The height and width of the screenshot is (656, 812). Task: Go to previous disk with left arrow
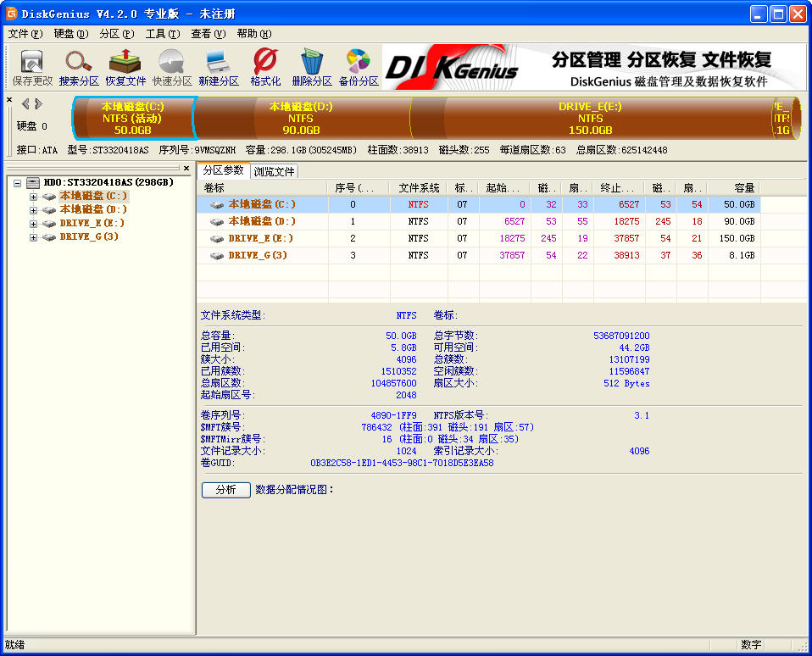pos(25,103)
